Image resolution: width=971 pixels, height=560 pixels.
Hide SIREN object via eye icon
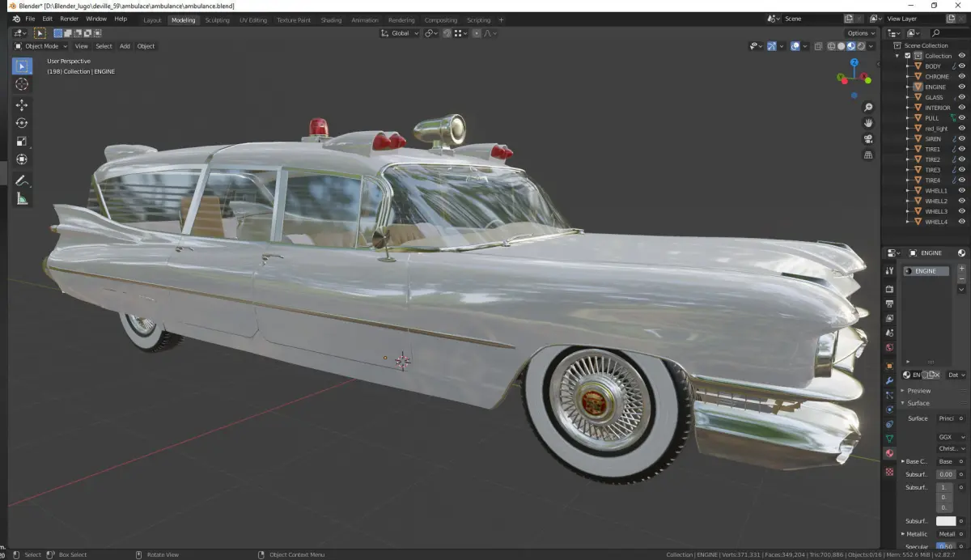coord(962,138)
